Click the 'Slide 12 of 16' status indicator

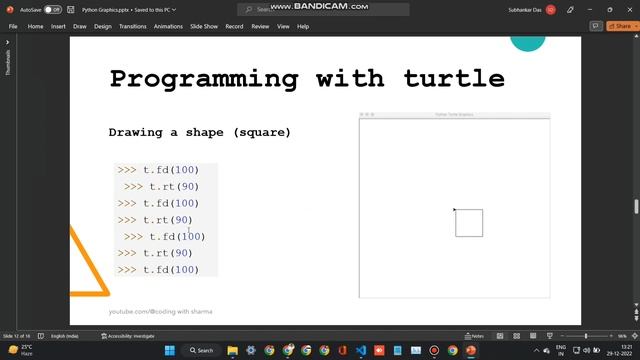16,336
